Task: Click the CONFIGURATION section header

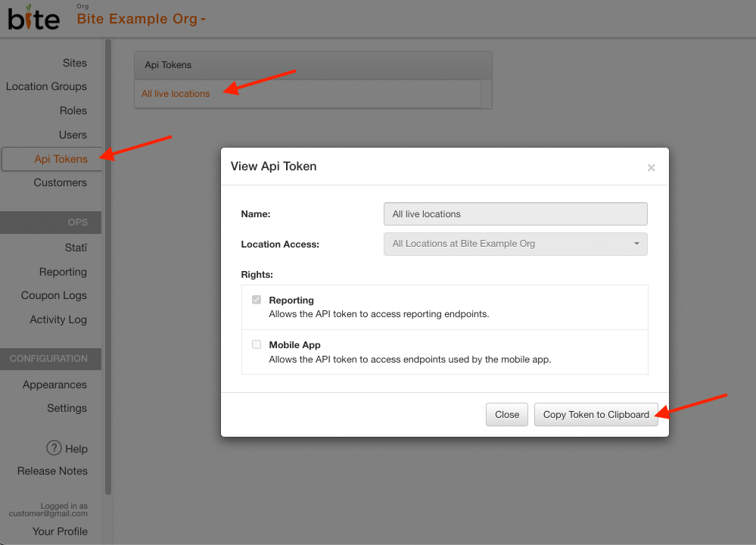Action: pos(51,359)
